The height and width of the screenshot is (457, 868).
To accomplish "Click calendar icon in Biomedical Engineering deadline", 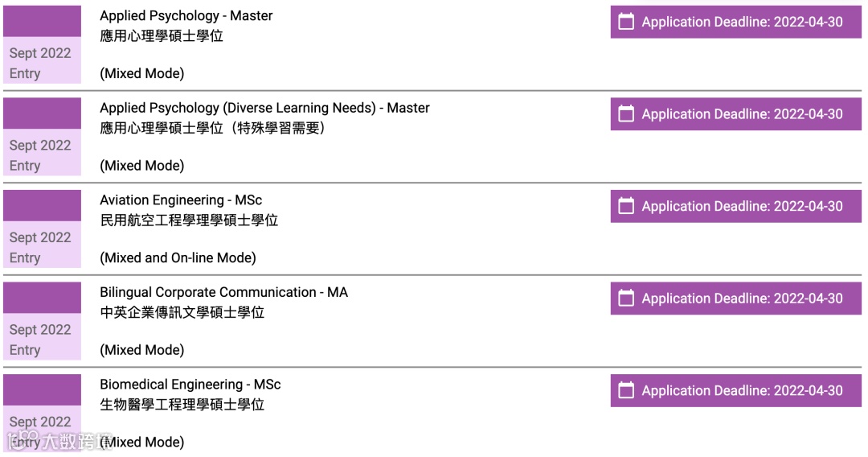I will coord(626,391).
